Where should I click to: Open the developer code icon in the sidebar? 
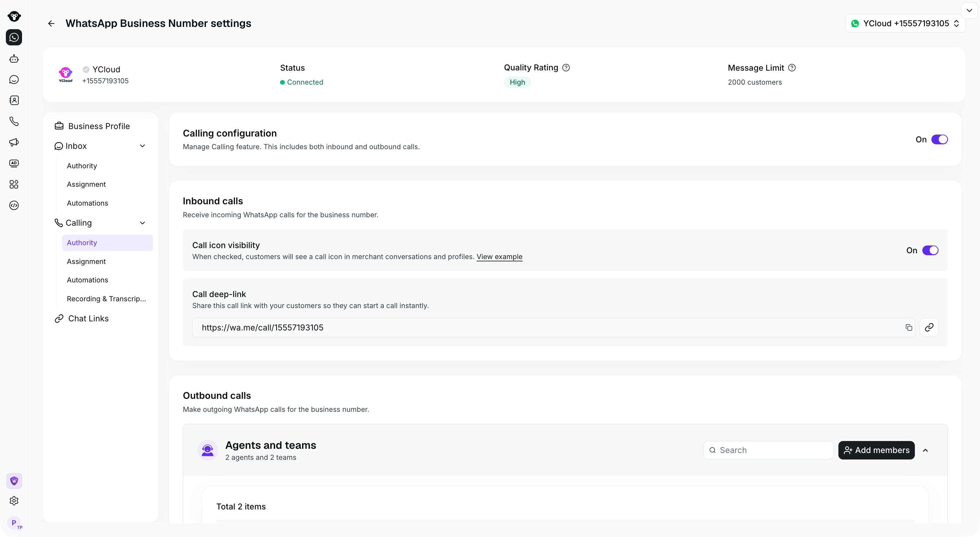point(14,206)
